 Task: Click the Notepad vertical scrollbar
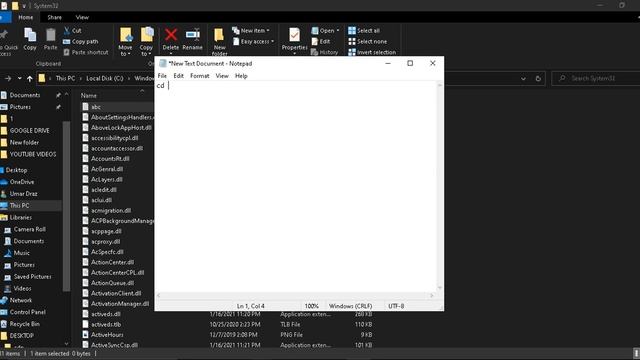click(440, 187)
